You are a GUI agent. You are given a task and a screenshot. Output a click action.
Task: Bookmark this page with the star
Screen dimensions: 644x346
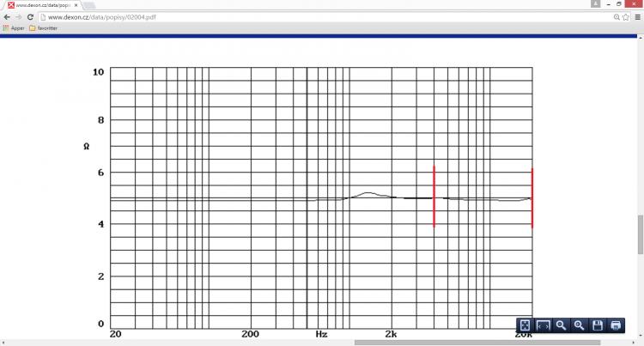click(626, 17)
